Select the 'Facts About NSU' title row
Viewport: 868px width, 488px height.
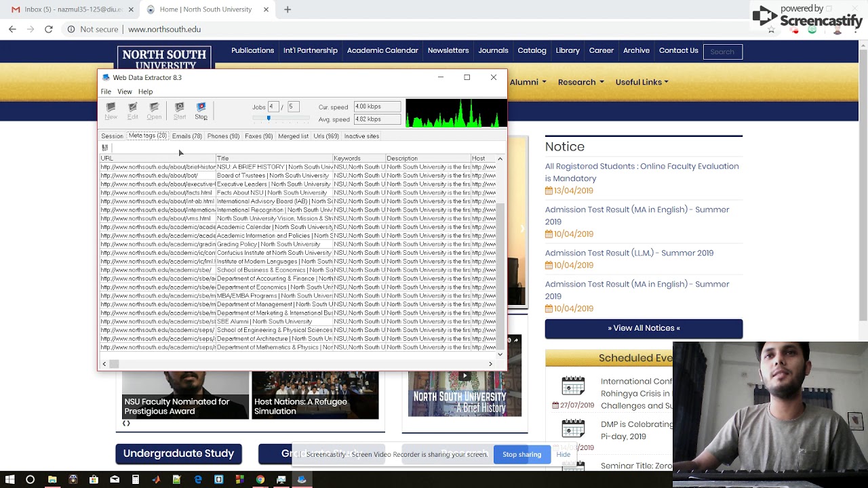[298, 192]
